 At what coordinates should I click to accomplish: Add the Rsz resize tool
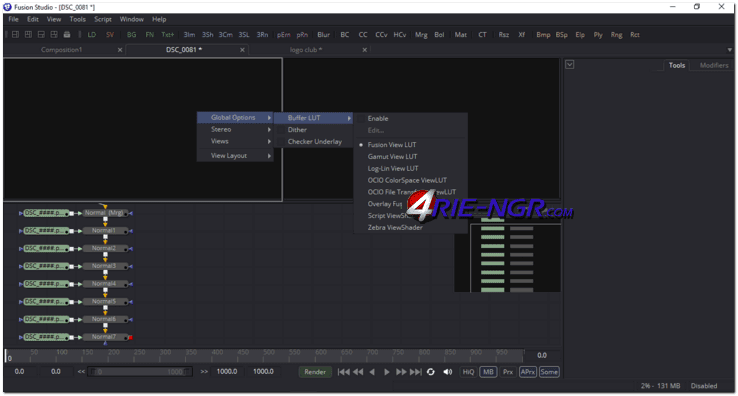tap(504, 35)
